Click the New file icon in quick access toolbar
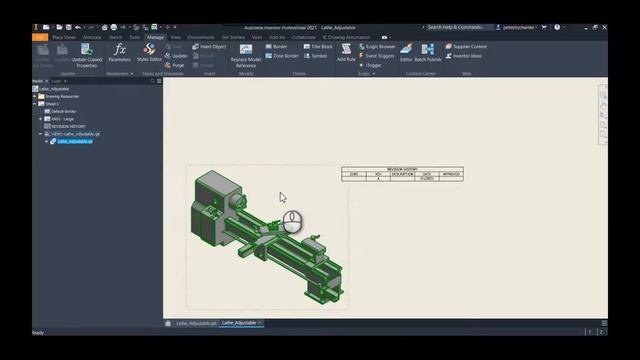640x360 pixels. click(46, 27)
